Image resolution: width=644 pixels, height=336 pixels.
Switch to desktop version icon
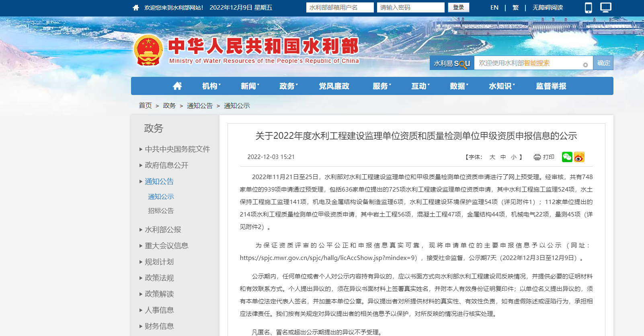click(605, 8)
